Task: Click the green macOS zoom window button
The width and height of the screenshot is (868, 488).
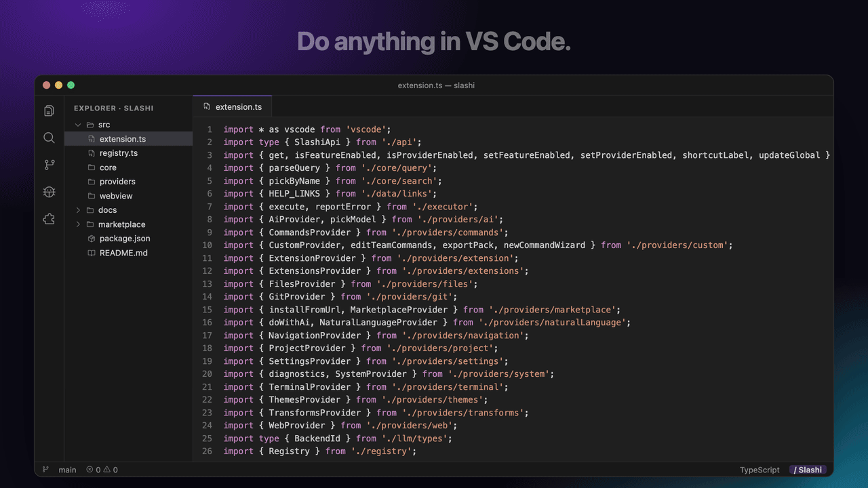Action: [71, 85]
